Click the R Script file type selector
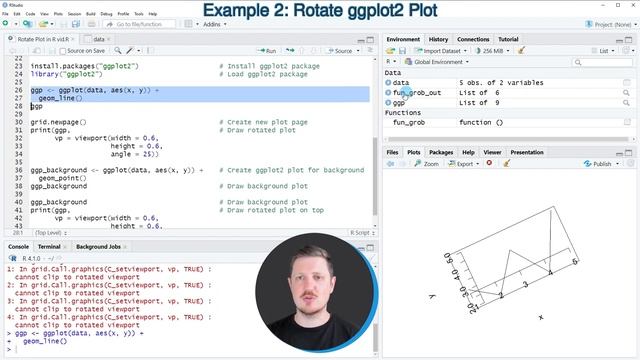Viewport: 640px width, 360px height. 362,233
